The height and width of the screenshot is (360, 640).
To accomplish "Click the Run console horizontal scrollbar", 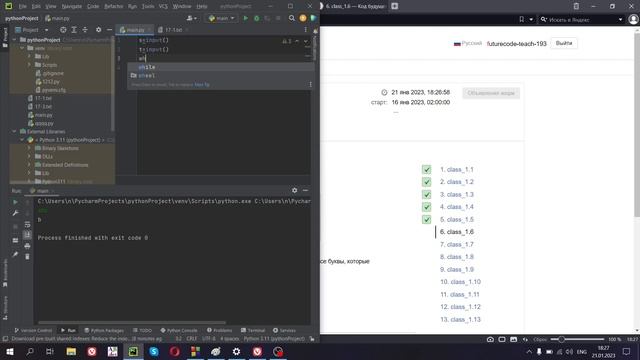I will pyautogui.click(x=131, y=322).
